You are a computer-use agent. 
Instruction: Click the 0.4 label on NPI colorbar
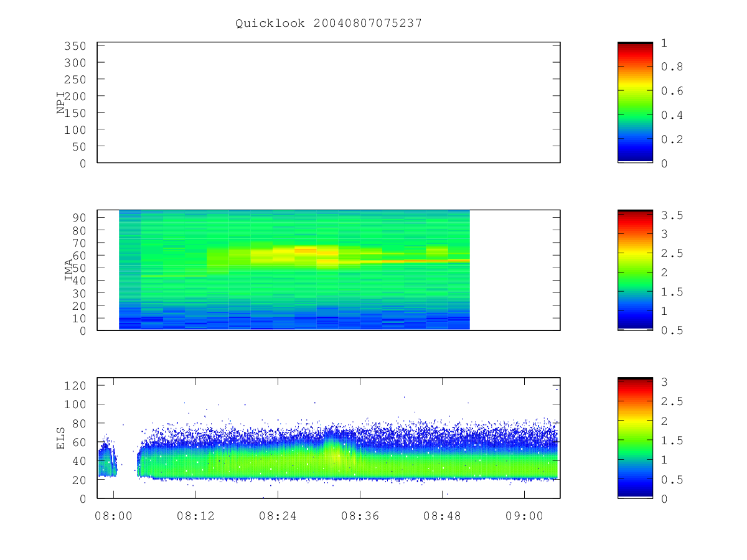671,115
